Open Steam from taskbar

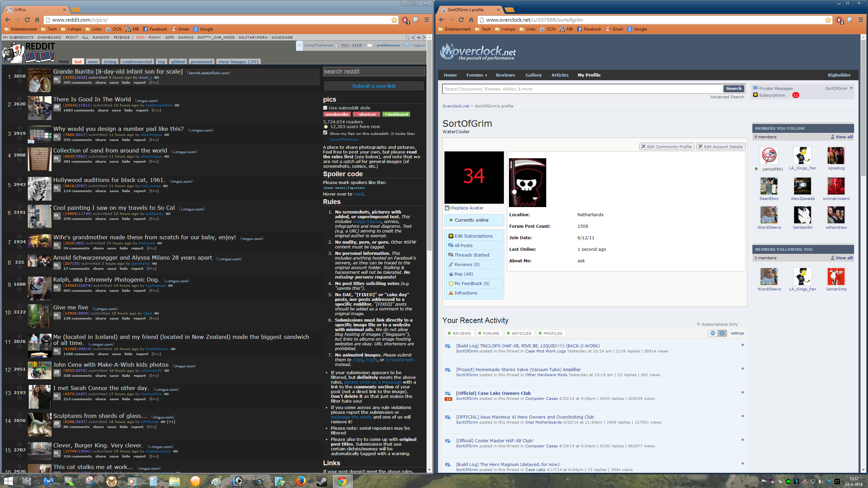[321, 481]
